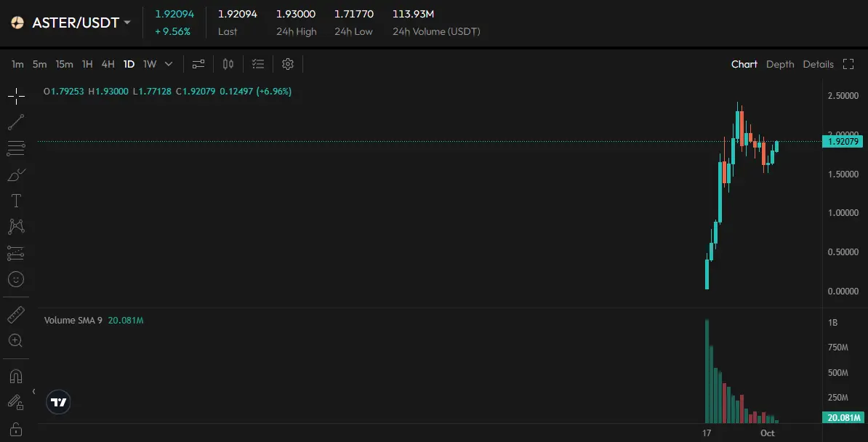The width and height of the screenshot is (868, 442).
Task: Toggle lock all drawing tools
Action: 16,428
